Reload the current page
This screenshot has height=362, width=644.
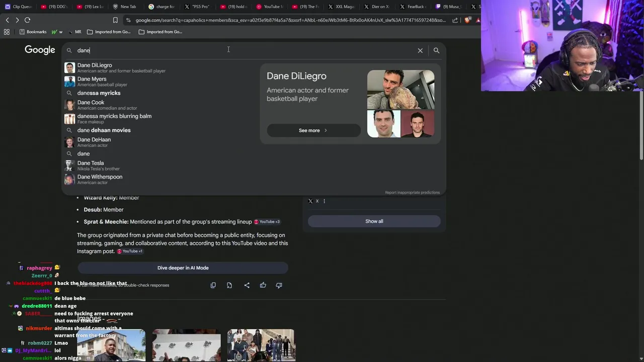point(27,20)
